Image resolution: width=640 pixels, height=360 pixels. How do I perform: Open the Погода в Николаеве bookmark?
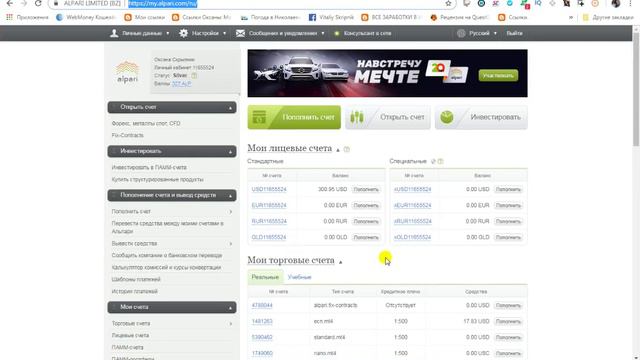click(270, 17)
